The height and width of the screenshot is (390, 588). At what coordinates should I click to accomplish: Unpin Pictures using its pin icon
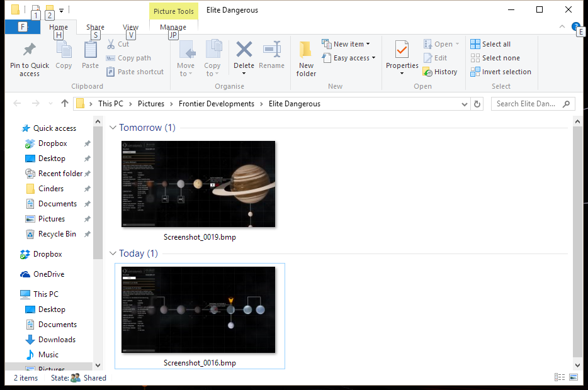[87, 219]
